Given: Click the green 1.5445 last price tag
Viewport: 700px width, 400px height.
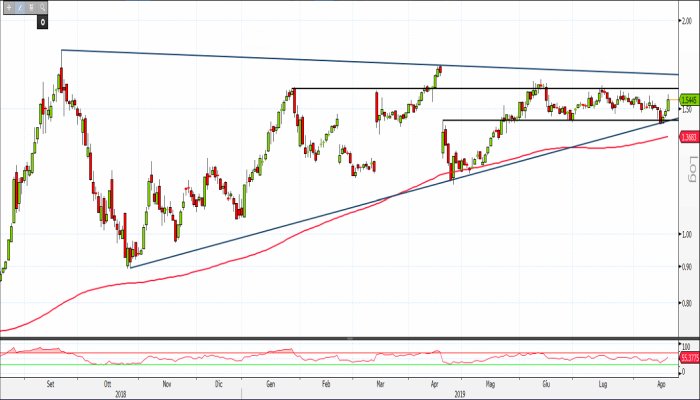Looking at the screenshot, I should coord(688,99).
